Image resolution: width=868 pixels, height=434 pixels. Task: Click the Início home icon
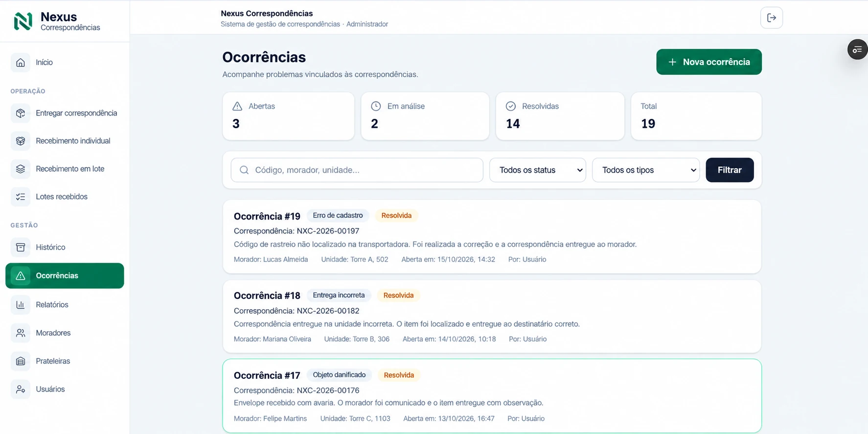click(x=21, y=63)
